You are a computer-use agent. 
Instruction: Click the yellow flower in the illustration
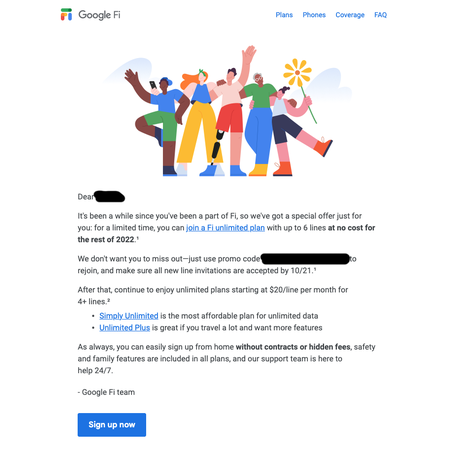297,72
